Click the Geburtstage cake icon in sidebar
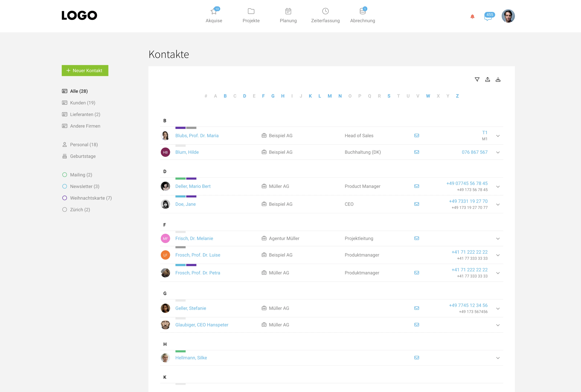Image resolution: width=581 pixels, height=392 pixels. pyautogui.click(x=64, y=156)
